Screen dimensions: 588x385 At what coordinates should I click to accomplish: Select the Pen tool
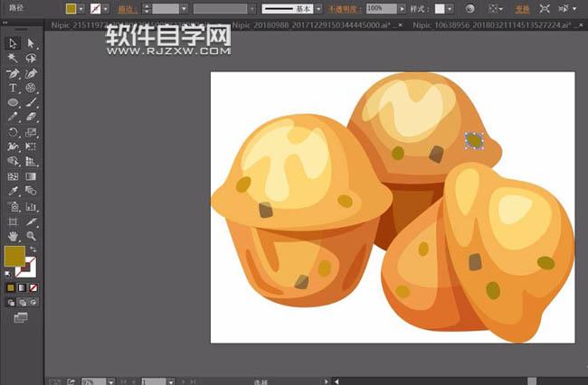pyautogui.click(x=13, y=73)
